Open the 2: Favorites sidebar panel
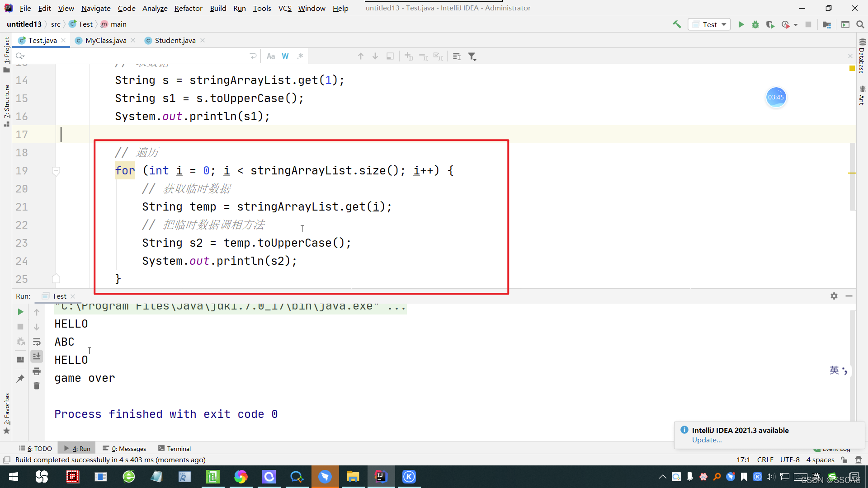The image size is (868, 488). pos(7,413)
